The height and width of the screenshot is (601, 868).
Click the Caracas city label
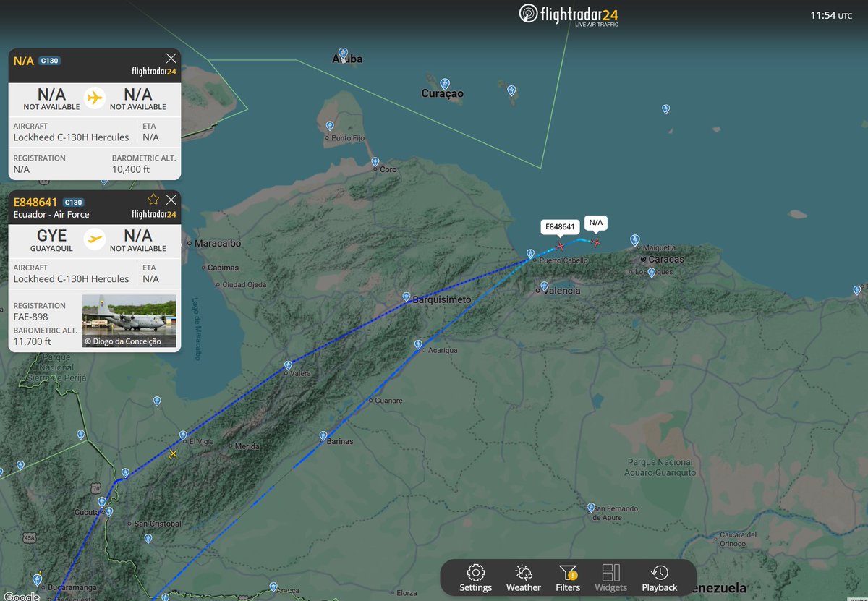(666, 259)
